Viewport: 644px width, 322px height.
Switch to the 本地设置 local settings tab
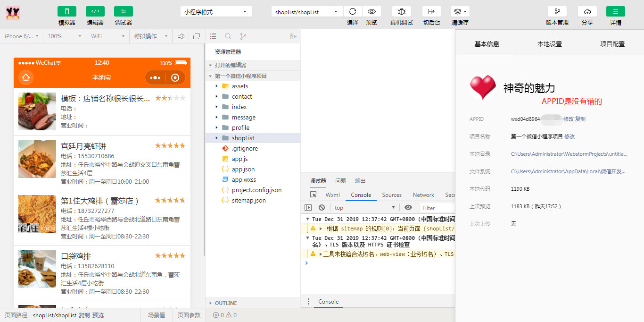coord(550,44)
